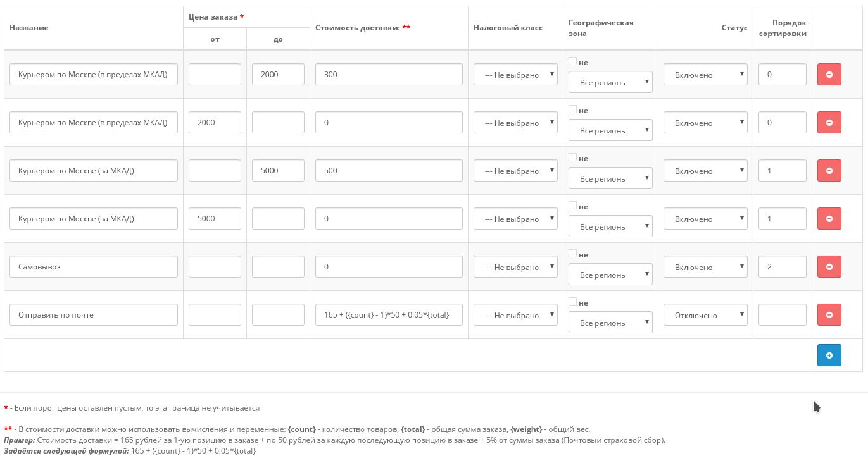Screen dimensions: 868x463
Task: Click the delivery cost formula field
Action: 389,314
